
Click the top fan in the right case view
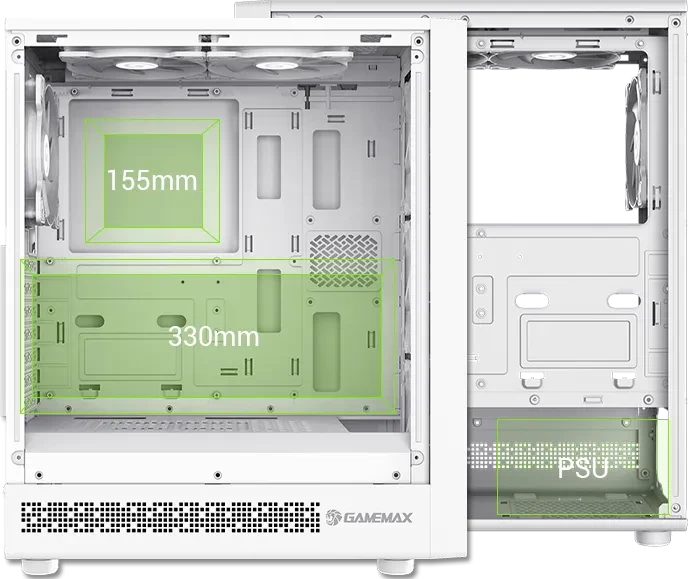pyautogui.click(x=553, y=58)
